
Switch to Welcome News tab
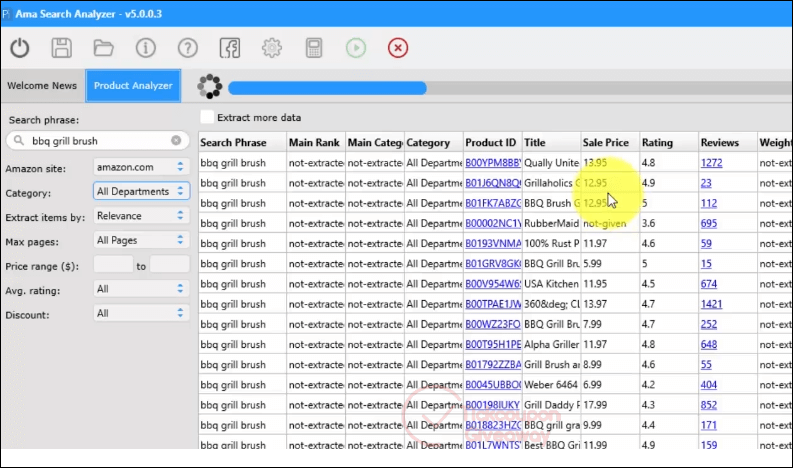coord(42,86)
